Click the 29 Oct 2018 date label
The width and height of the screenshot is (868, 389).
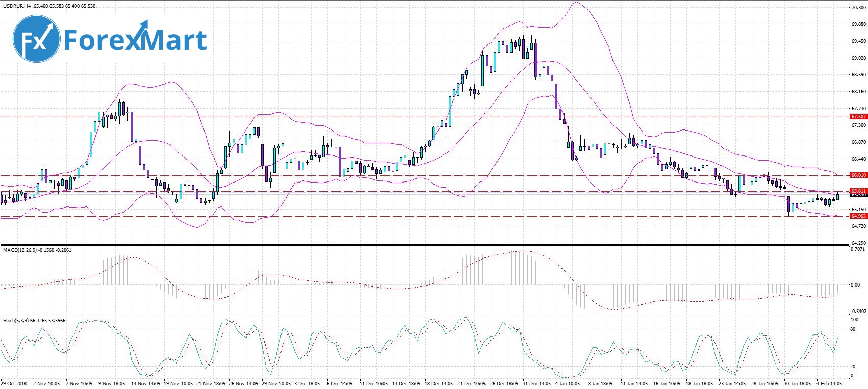point(14,384)
